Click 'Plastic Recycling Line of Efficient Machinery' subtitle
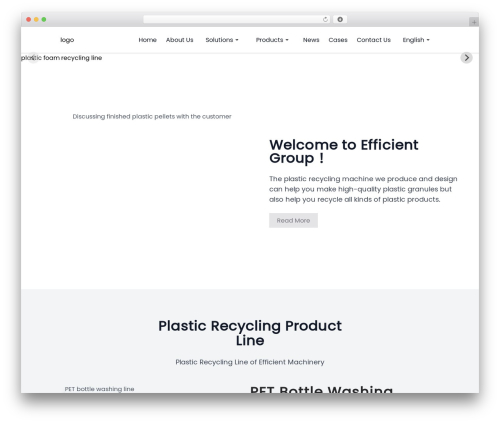The image size is (500, 423). pyautogui.click(x=250, y=362)
